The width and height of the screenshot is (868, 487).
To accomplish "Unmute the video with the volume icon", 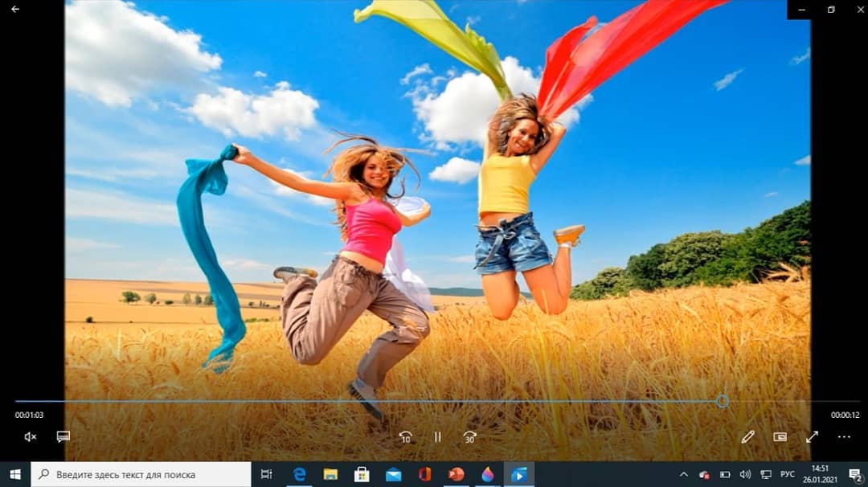I will [31, 437].
